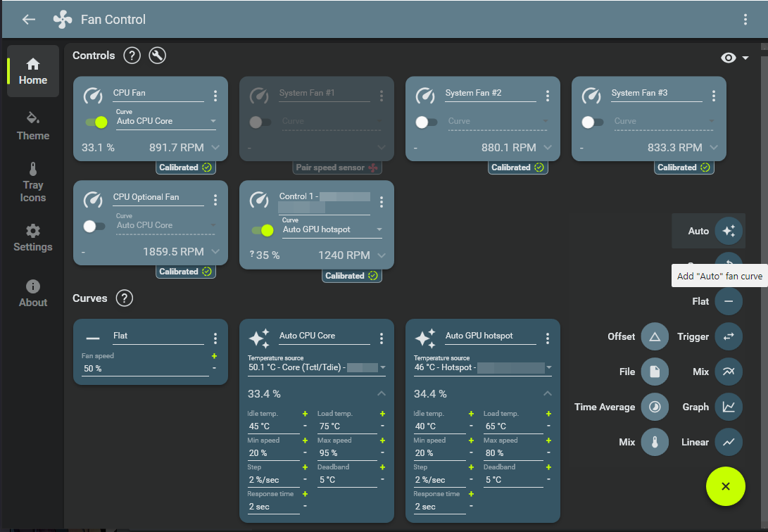768x532 pixels.
Task: Add a Time Average fan curve
Action: (x=655, y=407)
